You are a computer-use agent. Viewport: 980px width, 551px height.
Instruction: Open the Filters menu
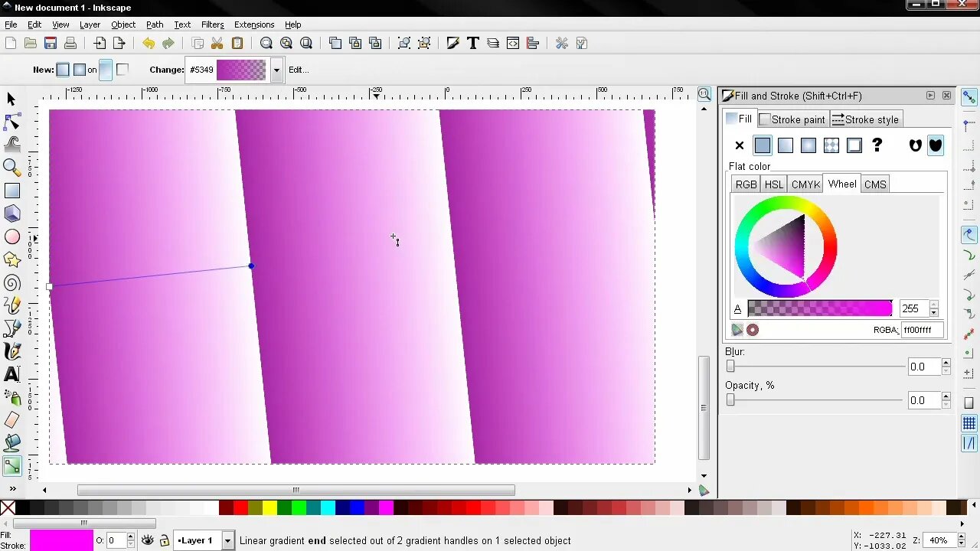click(212, 24)
